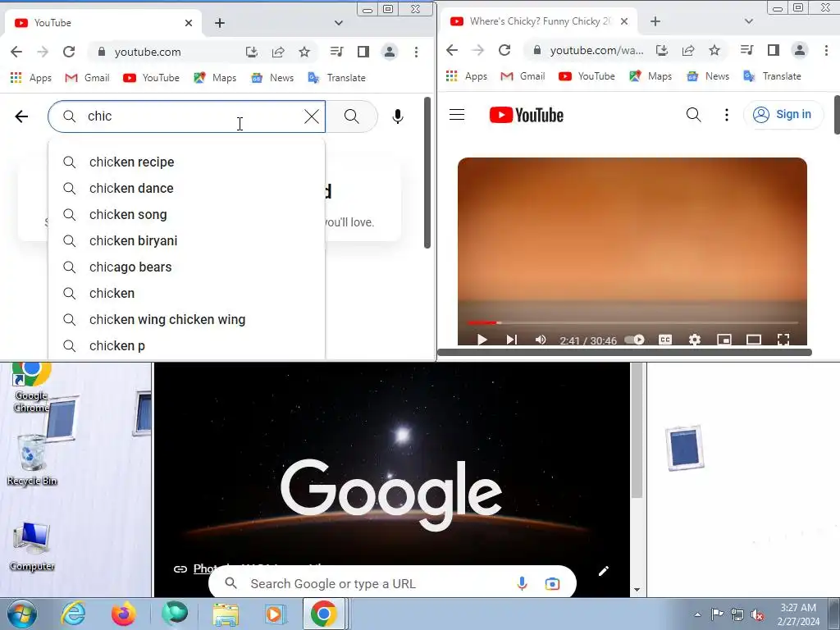Pick 'chicken biryani' from suggestions
Image resolution: width=840 pixels, height=630 pixels.
pos(186,240)
